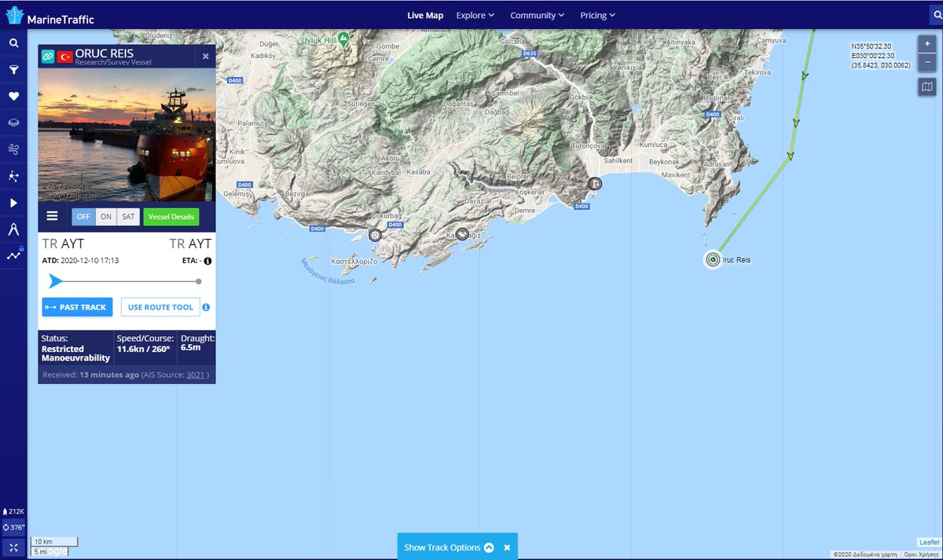Click the voyage progress end dot
The image size is (943, 560).
click(x=199, y=281)
